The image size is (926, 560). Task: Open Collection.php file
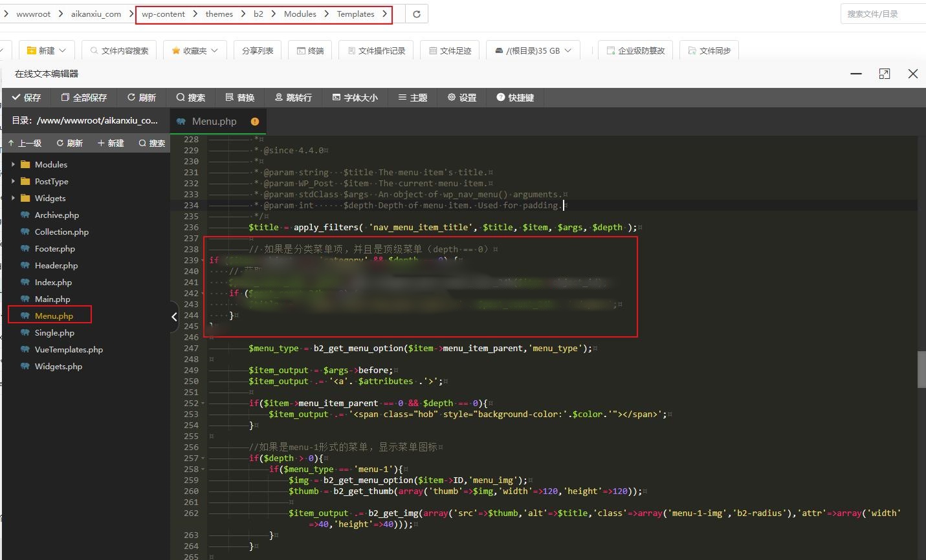coord(61,232)
